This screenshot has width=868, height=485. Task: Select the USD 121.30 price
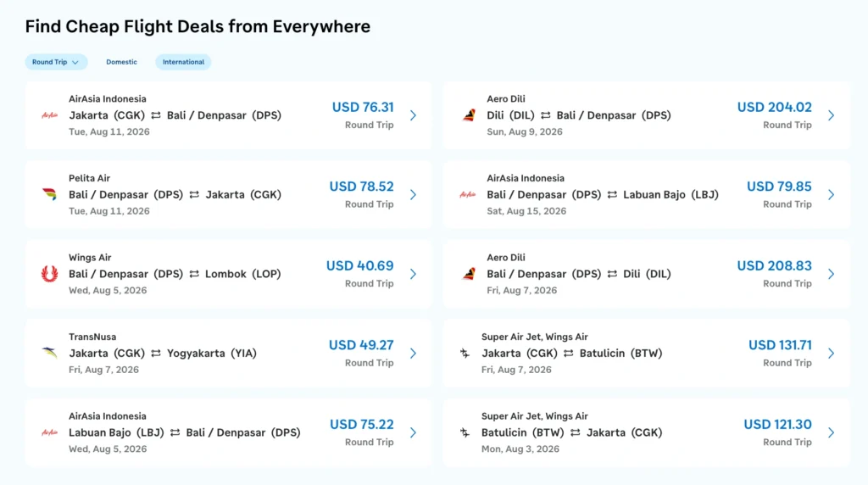click(777, 424)
